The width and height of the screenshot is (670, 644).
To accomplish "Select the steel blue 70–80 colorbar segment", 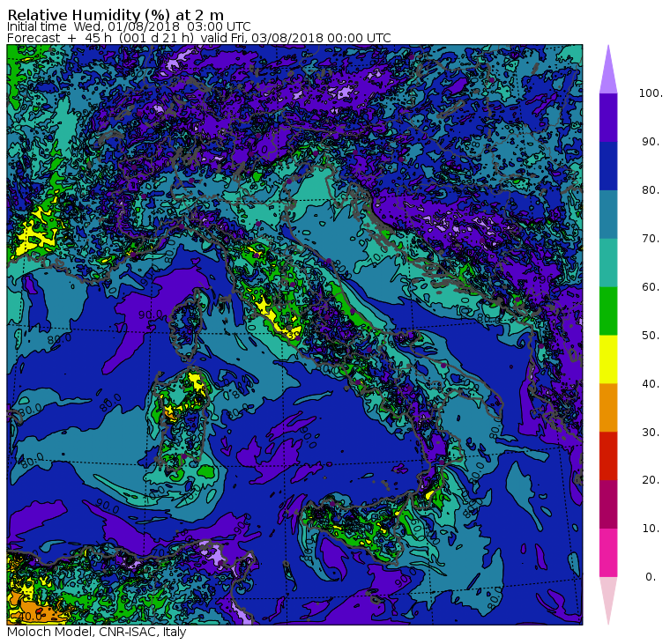I will 608,214.
